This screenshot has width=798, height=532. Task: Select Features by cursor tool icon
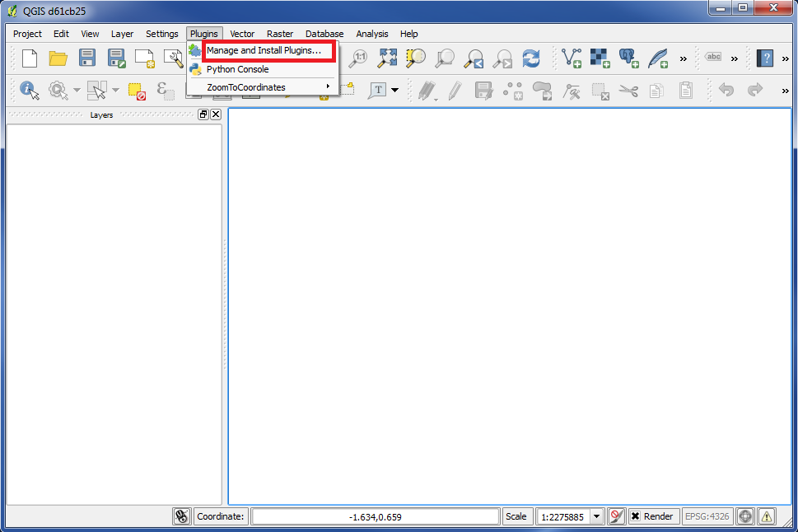pos(96,90)
